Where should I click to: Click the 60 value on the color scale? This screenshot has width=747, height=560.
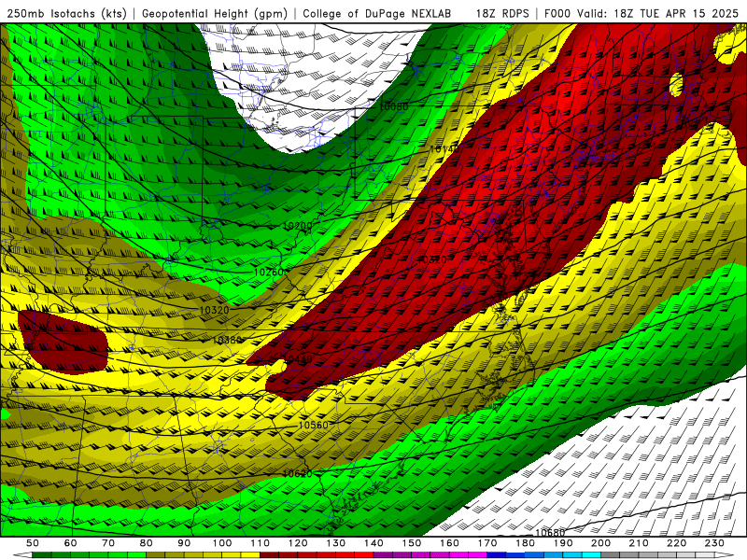pyautogui.click(x=71, y=543)
